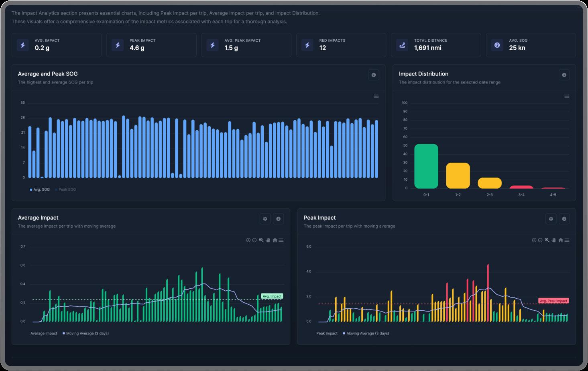Open export menu on Average Impact chart toolbar

281,240
